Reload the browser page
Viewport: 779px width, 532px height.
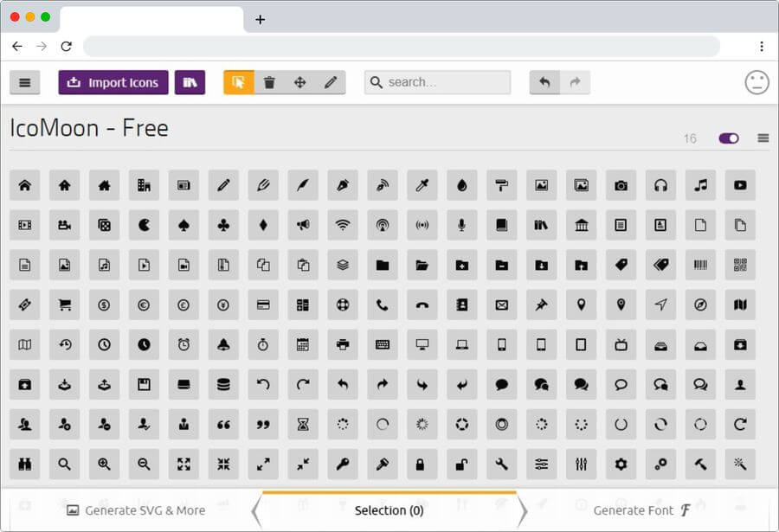(66, 46)
